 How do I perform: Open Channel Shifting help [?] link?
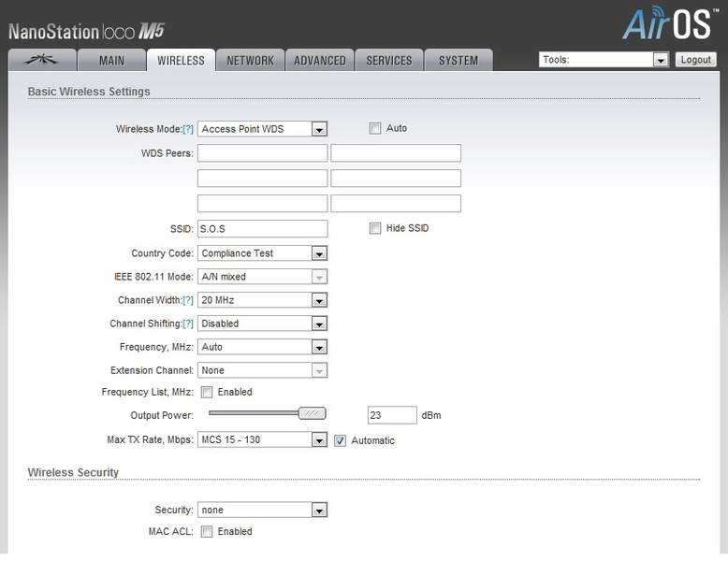(x=188, y=324)
